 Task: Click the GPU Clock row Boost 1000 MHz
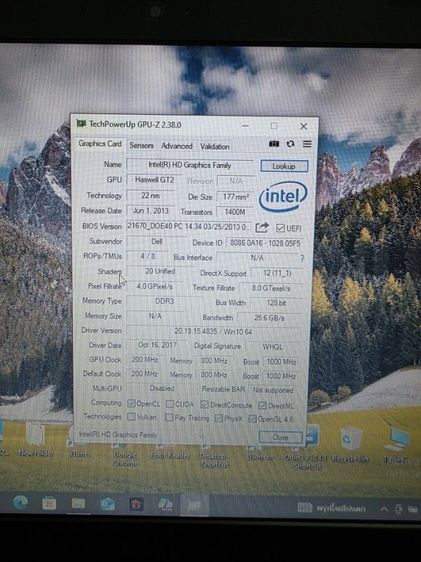point(281,362)
